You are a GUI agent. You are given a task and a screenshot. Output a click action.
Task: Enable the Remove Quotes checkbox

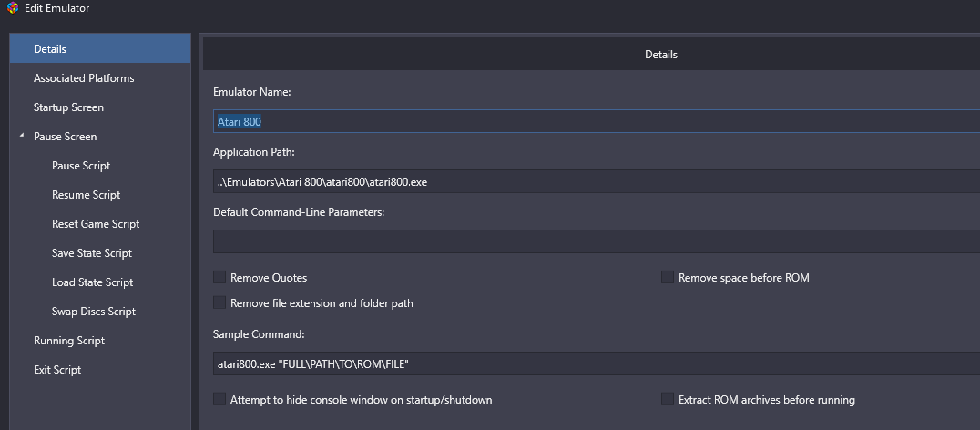219,277
